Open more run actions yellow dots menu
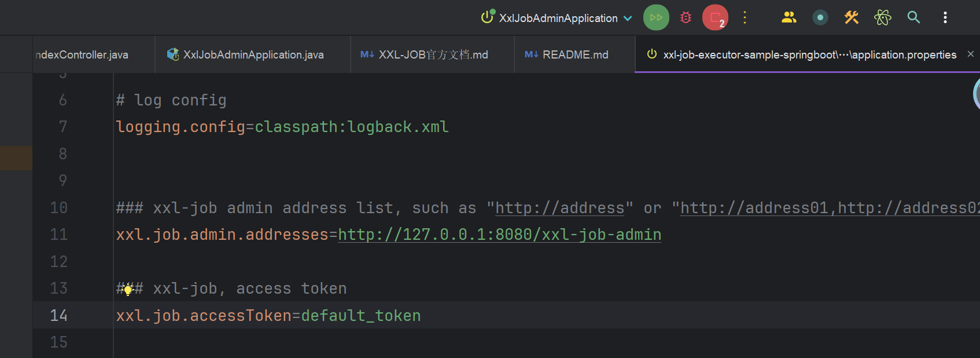The height and width of the screenshot is (358, 980). [x=745, y=17]
